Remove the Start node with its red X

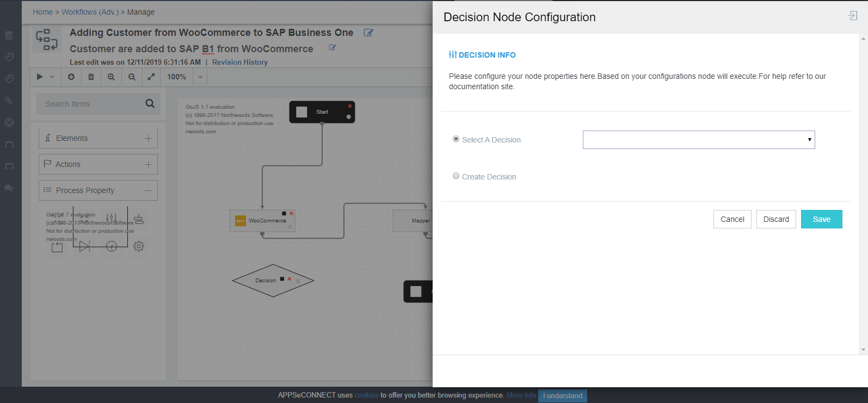[350, 106]
